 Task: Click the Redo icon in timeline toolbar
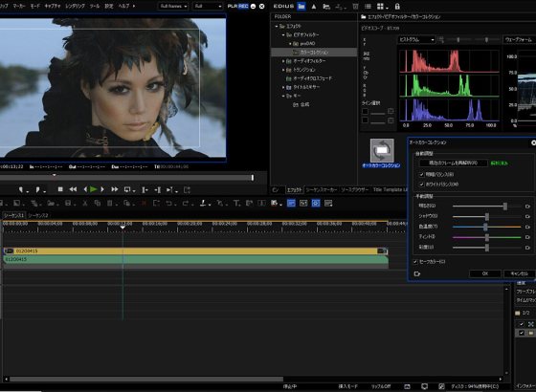[186, 203]
